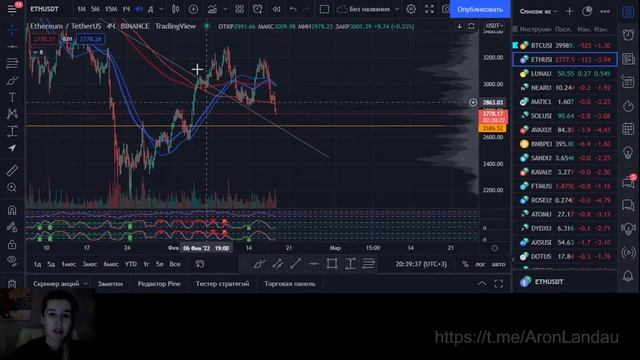Expand indicator templates dropdown arrow

pos(225,9)
